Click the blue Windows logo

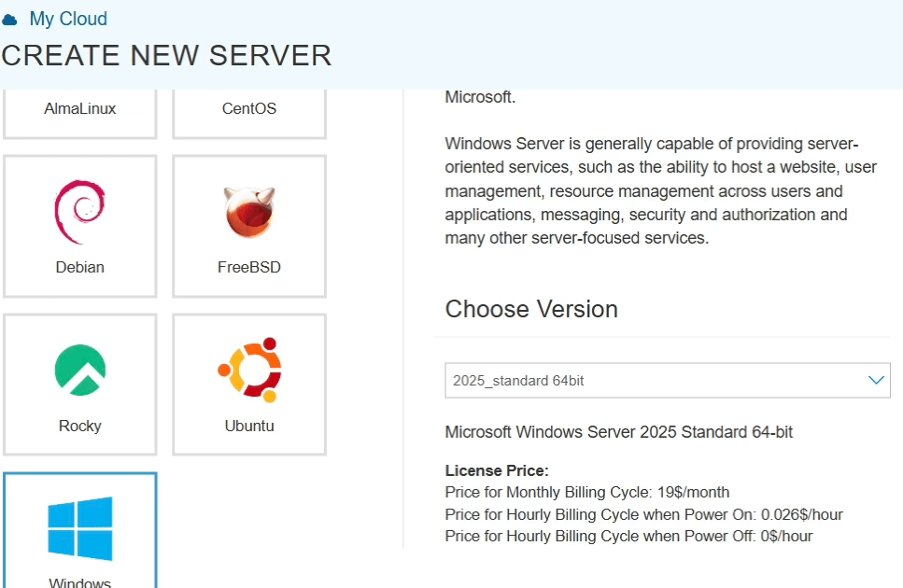coord(80,527)
